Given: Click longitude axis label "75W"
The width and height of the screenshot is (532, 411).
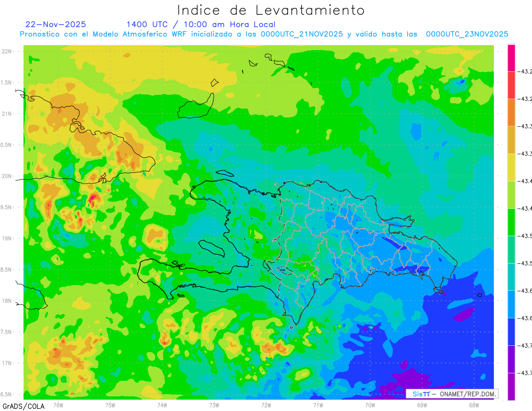Looking at the screenshot, I should point(110,405).
